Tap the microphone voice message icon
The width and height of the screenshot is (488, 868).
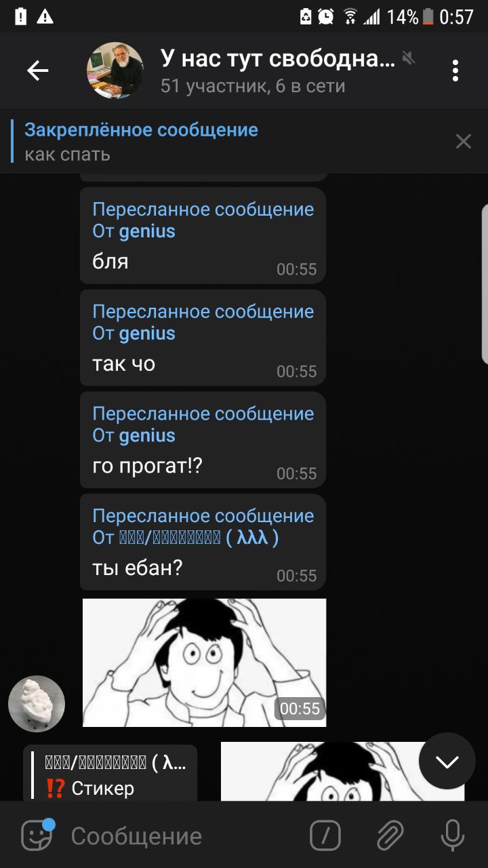click(452, 835)
